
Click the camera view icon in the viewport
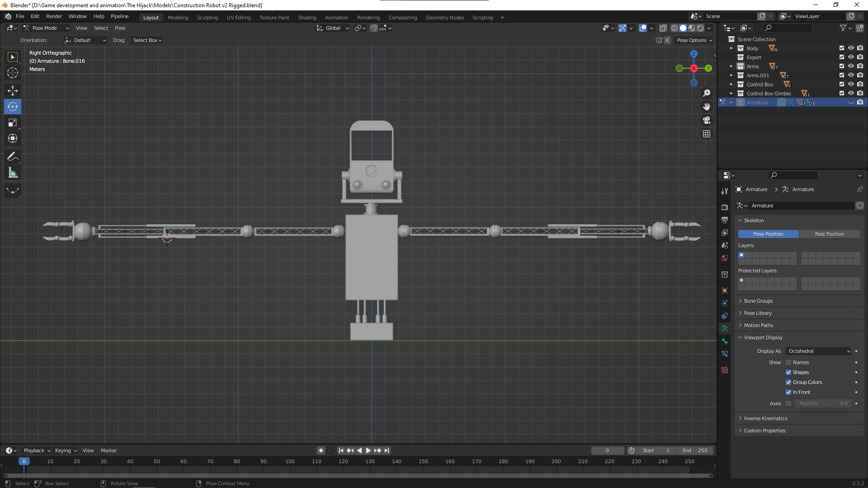[707, 120]
